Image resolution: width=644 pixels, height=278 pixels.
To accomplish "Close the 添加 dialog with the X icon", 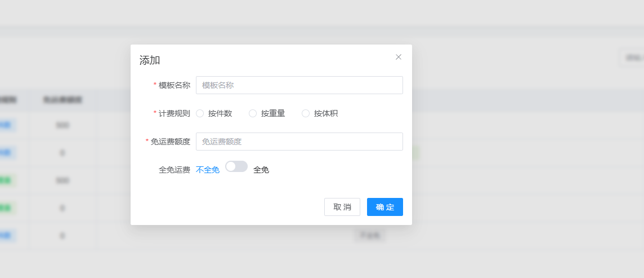I will [399, 57].
